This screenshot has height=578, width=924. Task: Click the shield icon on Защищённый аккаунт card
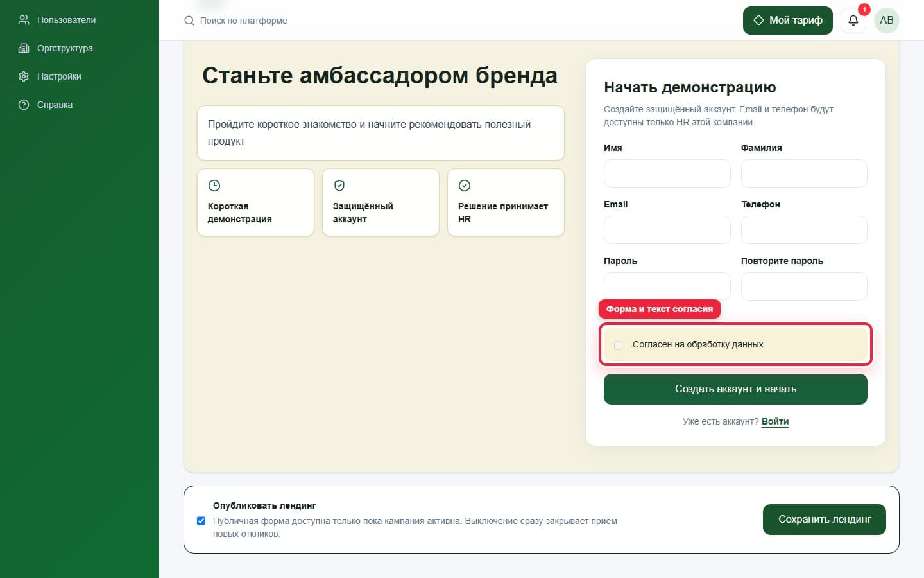(339, 186)
